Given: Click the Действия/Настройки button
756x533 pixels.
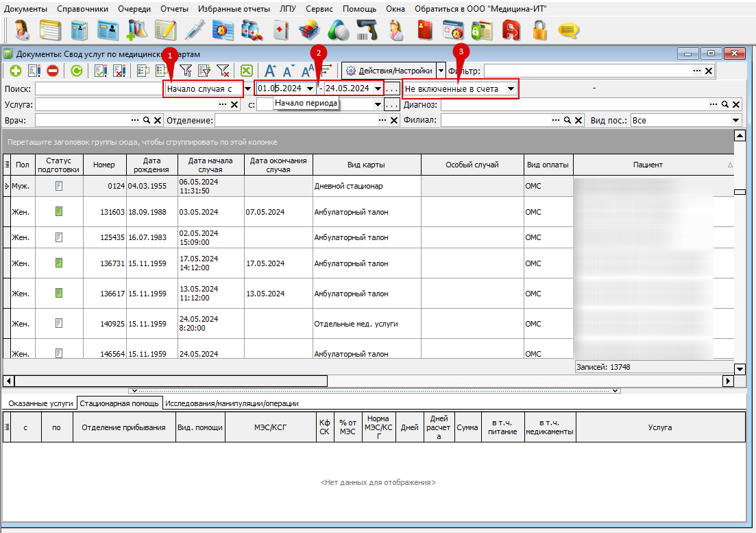Looking at the screenshot, I should pos(389,71).
